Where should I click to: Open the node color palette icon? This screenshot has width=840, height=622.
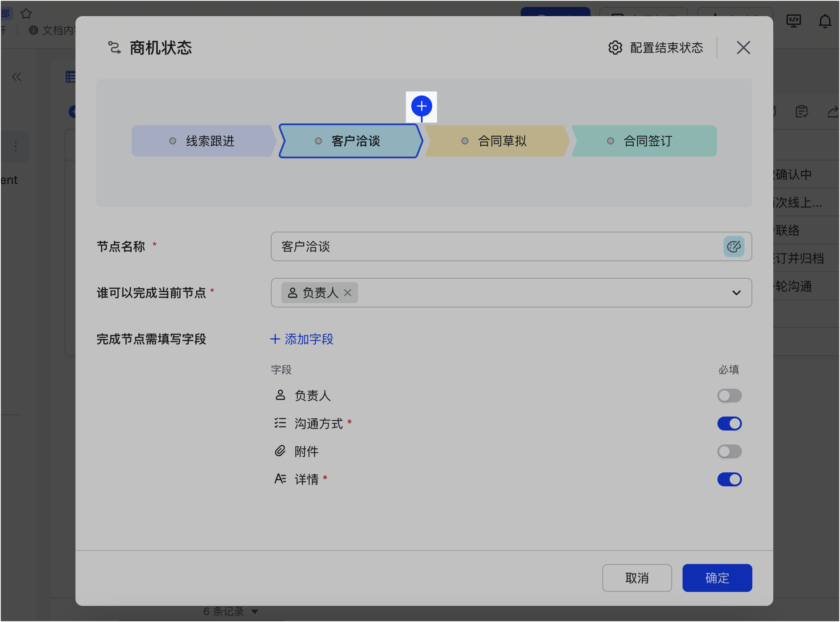coord(734,246)
